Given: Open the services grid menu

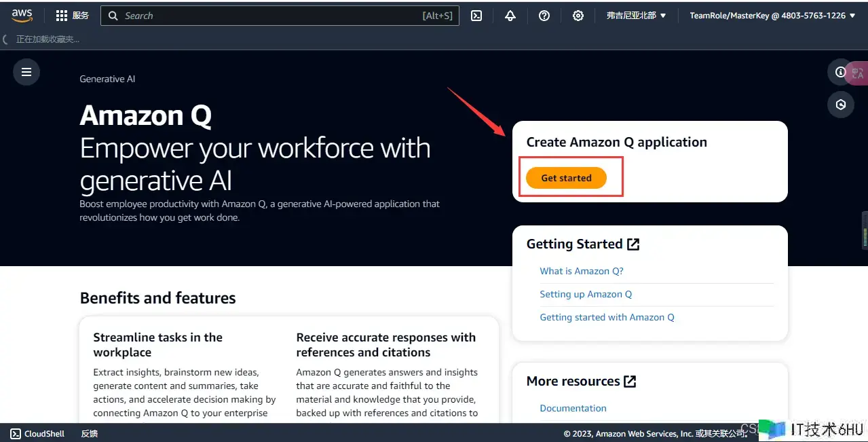Looking at the screenshot, I should (x=62, y=16).
